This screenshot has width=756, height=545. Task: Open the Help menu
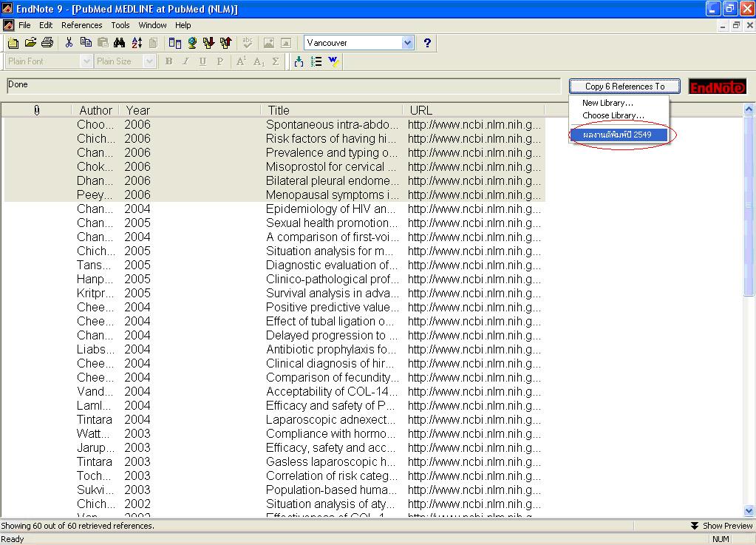pos(183,25)
